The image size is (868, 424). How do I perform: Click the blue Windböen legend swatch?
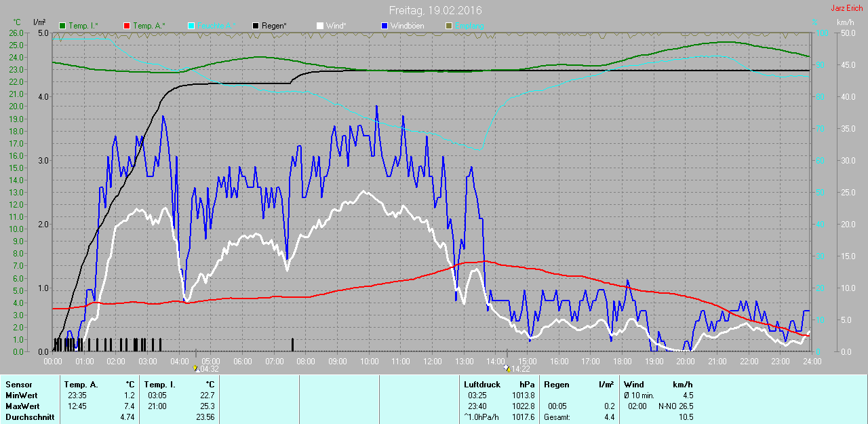[x=384, y=26]
